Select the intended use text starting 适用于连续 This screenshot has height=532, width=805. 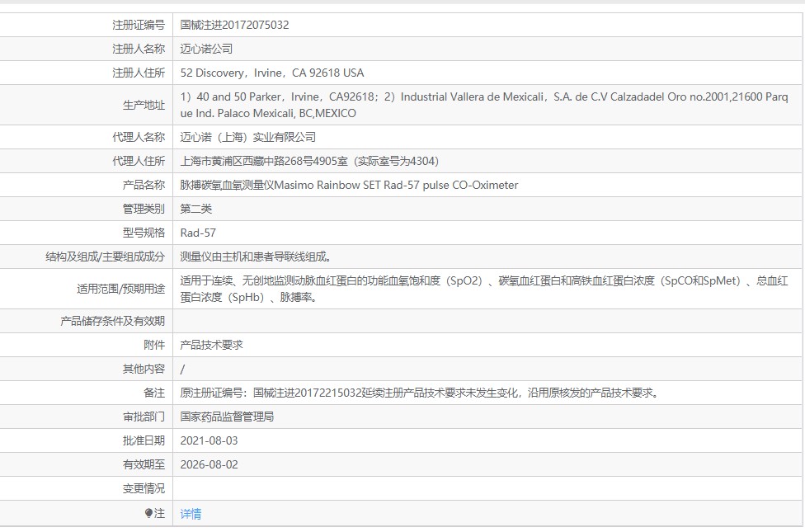point(484,289)
